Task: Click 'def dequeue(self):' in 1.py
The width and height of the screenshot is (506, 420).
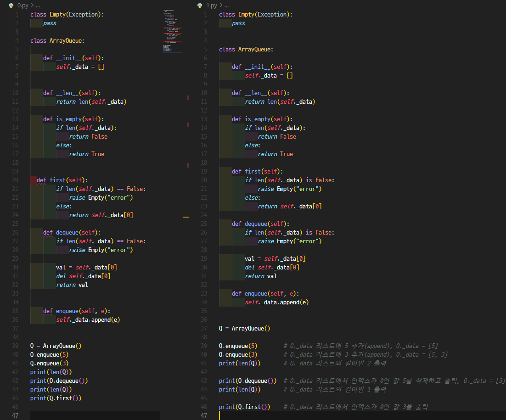Action: (x=260, y=224)
